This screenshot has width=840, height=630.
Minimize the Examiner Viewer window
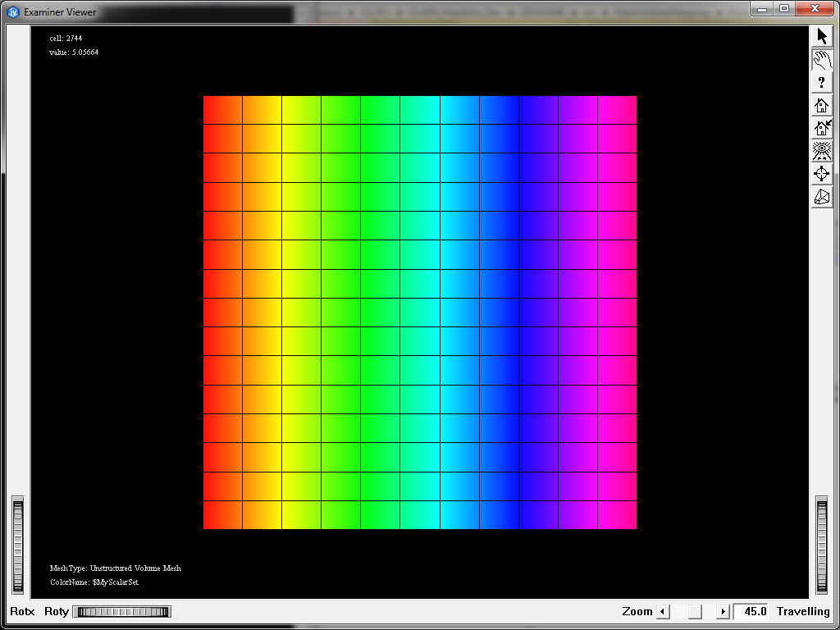[x=763, y=8]
